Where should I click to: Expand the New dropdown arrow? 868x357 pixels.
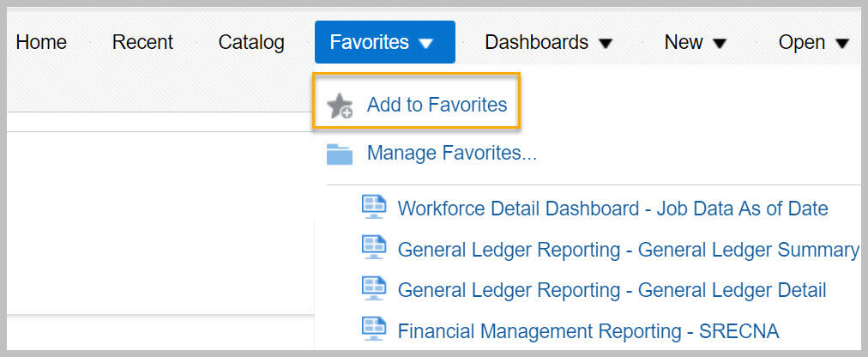click(x=719, y=43)
